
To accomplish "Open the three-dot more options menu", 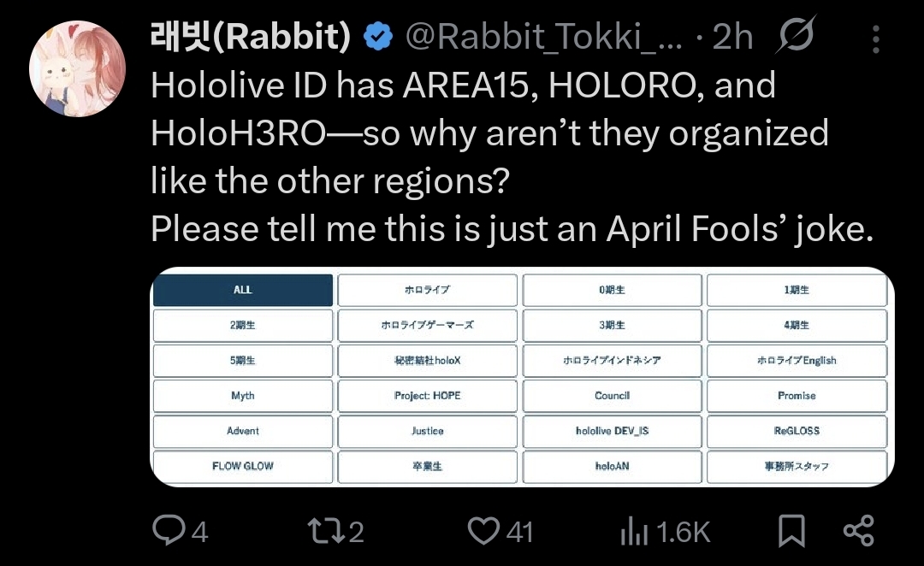I will (x=876, y=38).
